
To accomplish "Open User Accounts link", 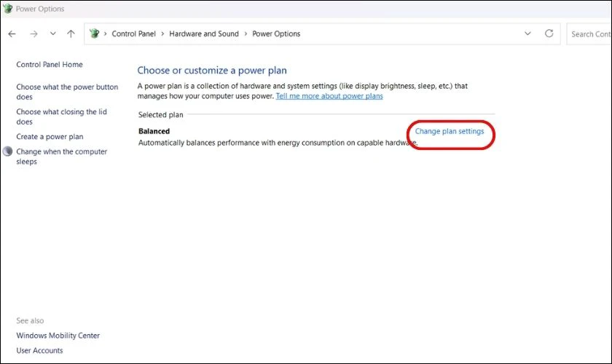I will [x=39, y=350].
